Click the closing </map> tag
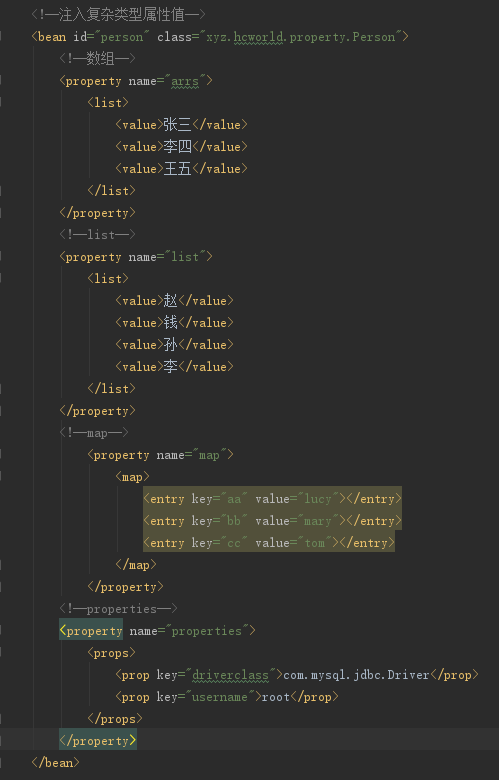Screen dimensions: 499x780 click(x=135, y=565)
